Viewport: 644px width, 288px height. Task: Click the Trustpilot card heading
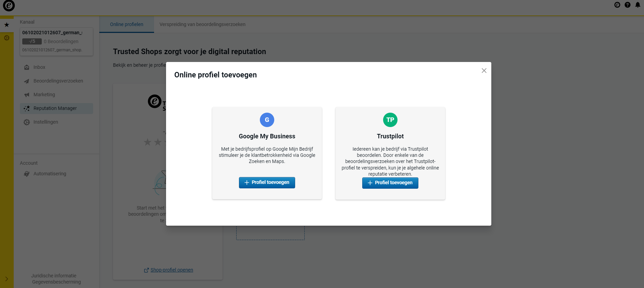[x=390, y=136]
